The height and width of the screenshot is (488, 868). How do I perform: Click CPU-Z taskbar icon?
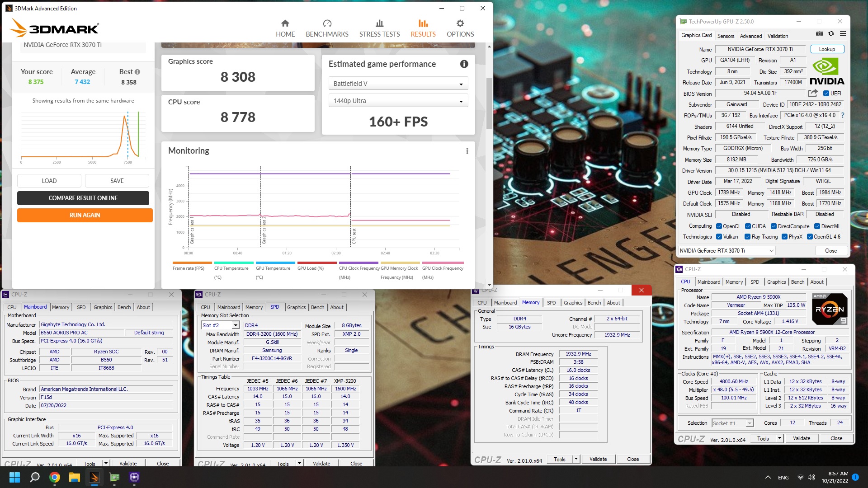point(134,477)
